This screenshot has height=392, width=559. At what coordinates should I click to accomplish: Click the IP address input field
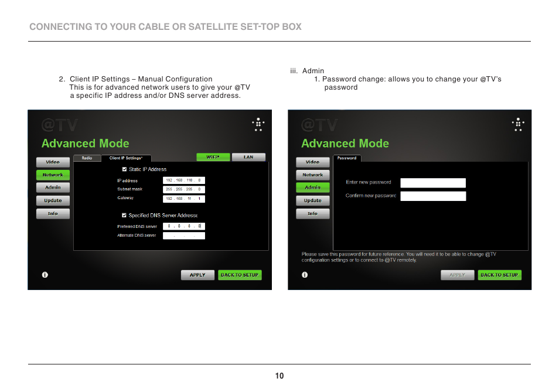click(184, 180)
